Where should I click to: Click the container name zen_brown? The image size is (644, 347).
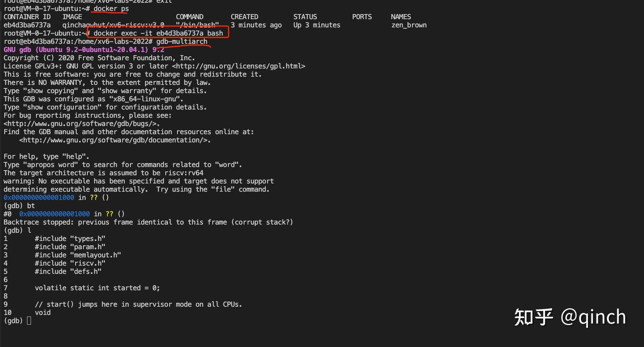[x=409, y=25]
